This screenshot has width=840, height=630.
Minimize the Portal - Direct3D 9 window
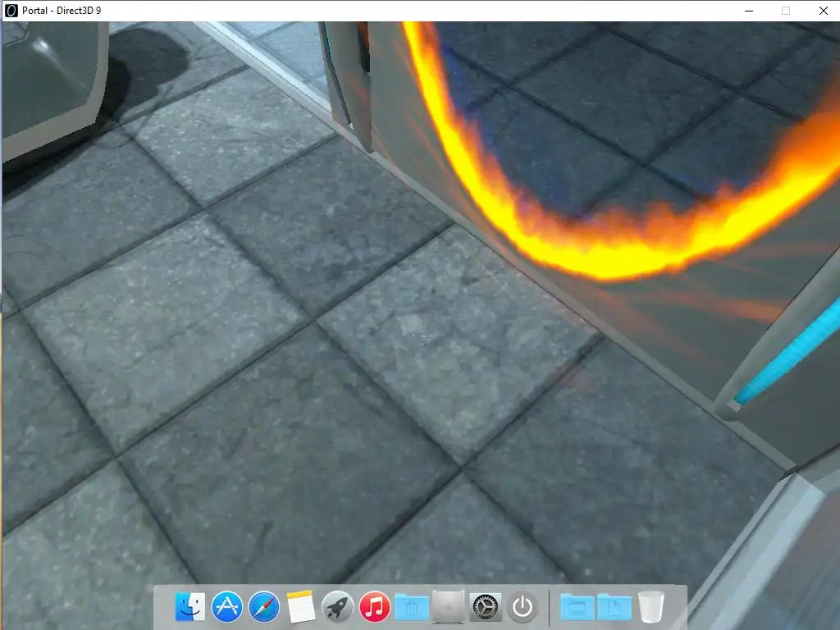tap(749, 11)
